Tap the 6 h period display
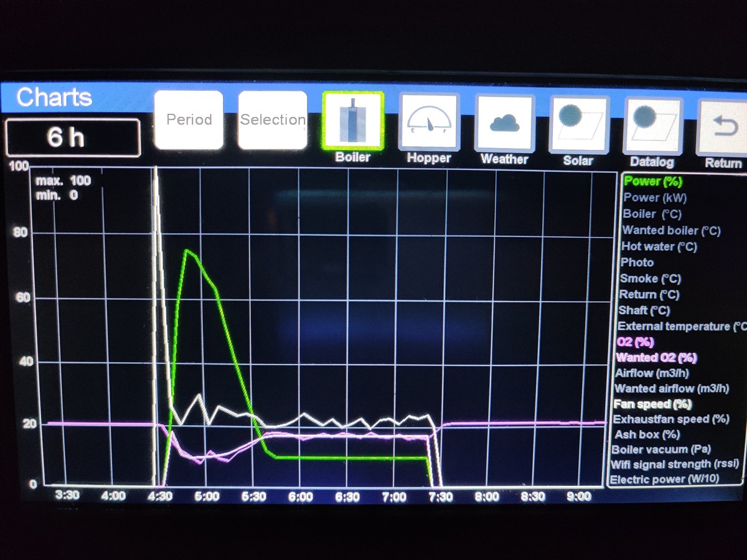This screenshot has width=747, height=560. click(72, 137)
